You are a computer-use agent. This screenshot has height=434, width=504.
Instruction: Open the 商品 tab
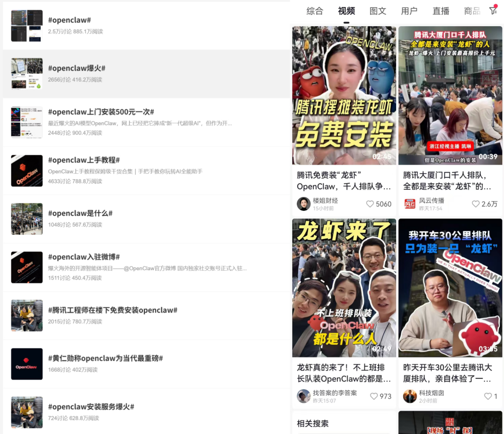[x=472, y=11]
